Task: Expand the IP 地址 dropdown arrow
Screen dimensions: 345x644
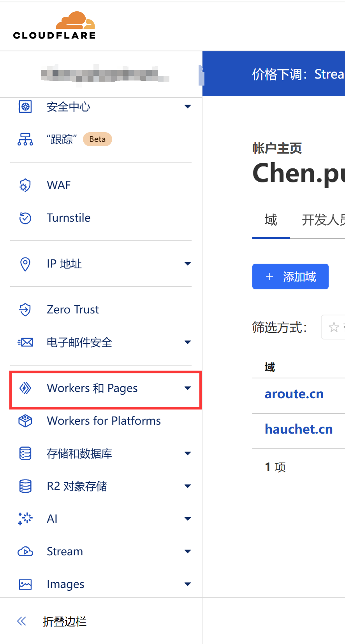Action: [188, 264]
